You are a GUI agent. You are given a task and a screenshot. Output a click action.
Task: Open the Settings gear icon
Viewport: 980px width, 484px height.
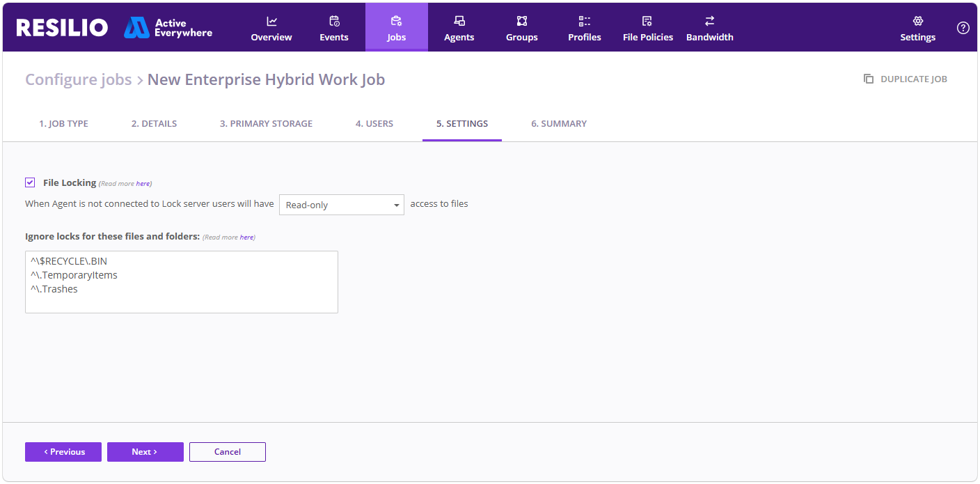(918, 21)
